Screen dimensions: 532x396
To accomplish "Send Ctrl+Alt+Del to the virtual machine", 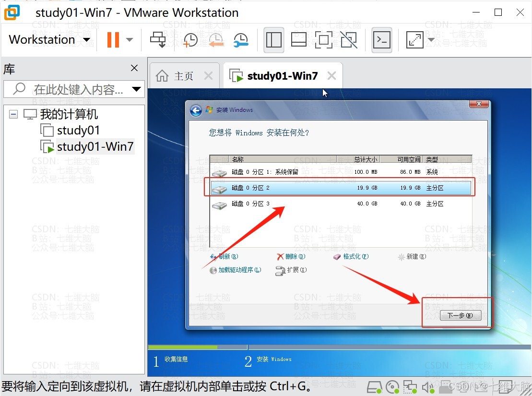I will pyautogui.click(x=158, y=40).
